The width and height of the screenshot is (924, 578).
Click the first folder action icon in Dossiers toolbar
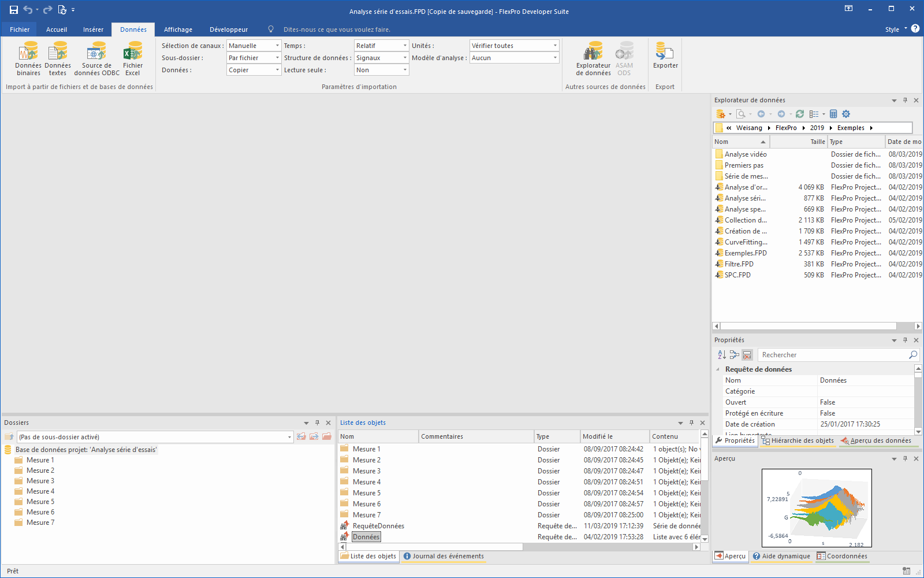click(x=301, y=436)
